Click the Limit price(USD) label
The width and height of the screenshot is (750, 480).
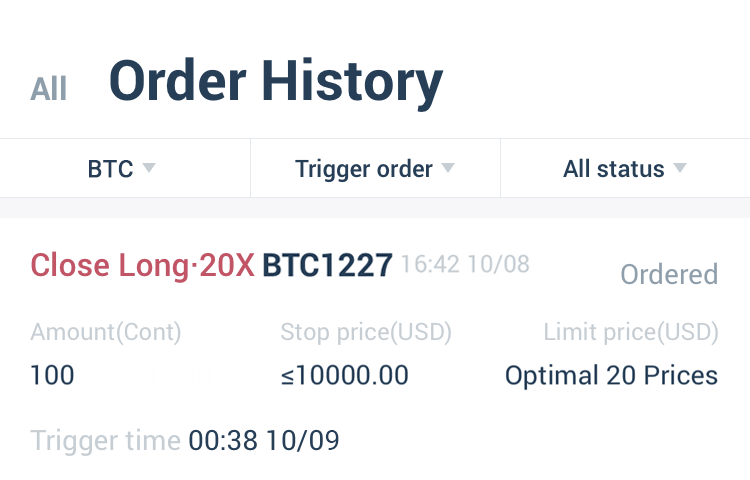click(x=631, y=332)
